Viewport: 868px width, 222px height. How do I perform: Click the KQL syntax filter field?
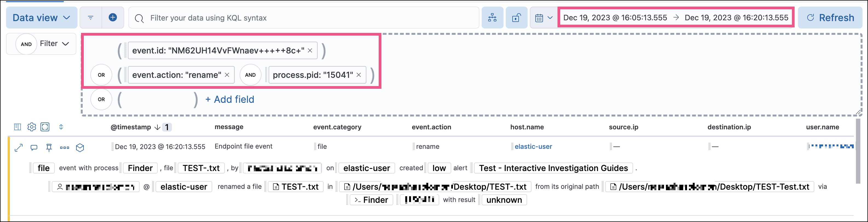pyautogui.click(x=303, y=18)
